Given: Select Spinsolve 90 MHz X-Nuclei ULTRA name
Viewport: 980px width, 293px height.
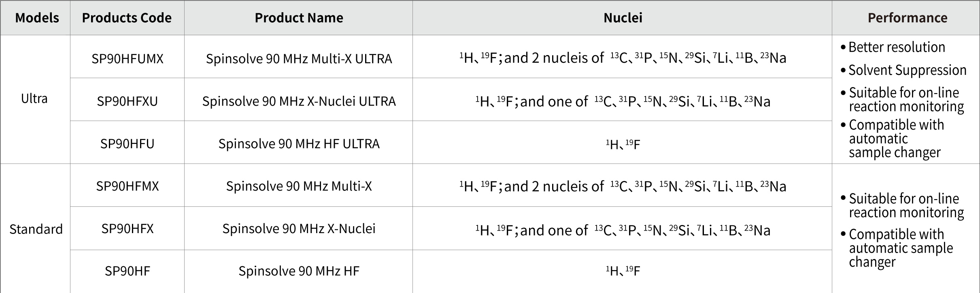Looking at the screenshot, I should point(299,101).
